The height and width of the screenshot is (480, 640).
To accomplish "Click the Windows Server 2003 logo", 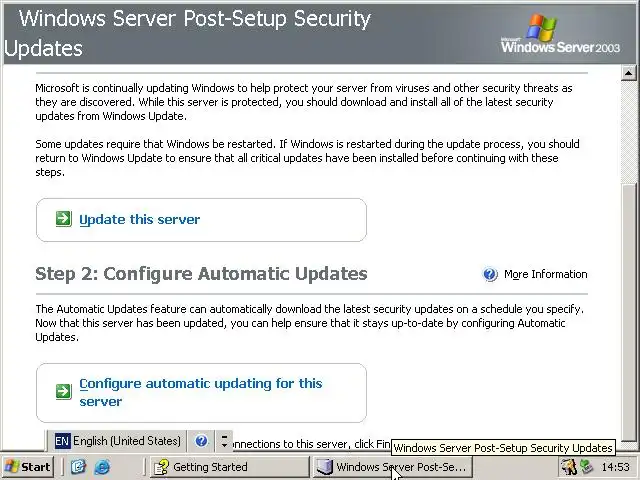I will pyautogui.click(x=560, y=34).
